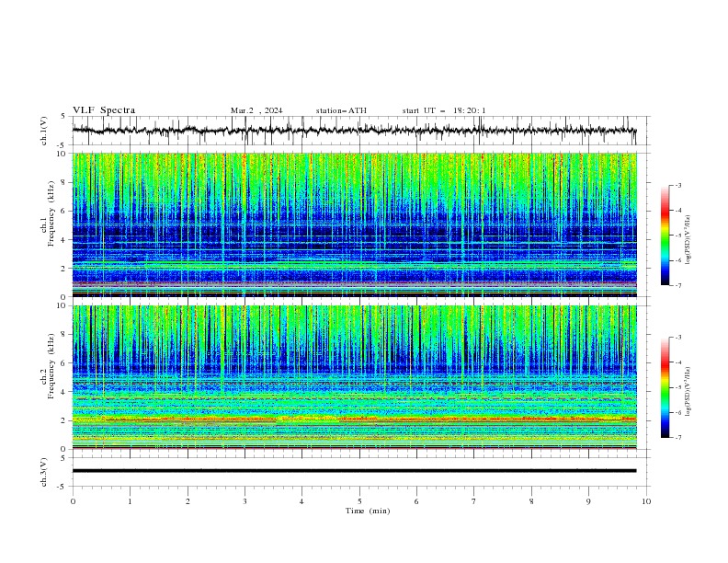The image size is (728, 563).
Task: Click the '7' tick on the time axis
Action: (474, 501)
